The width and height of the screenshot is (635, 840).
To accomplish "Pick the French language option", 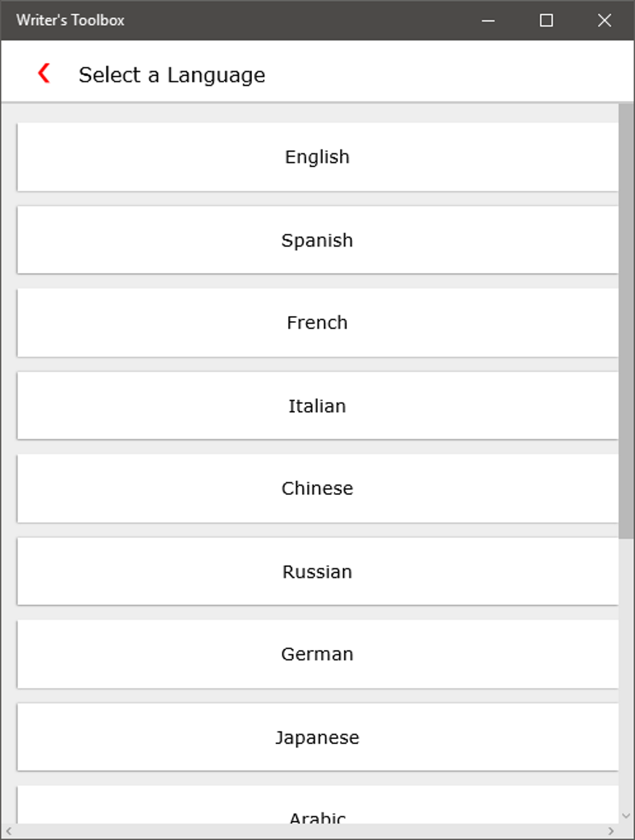I will tap(317, 323).
